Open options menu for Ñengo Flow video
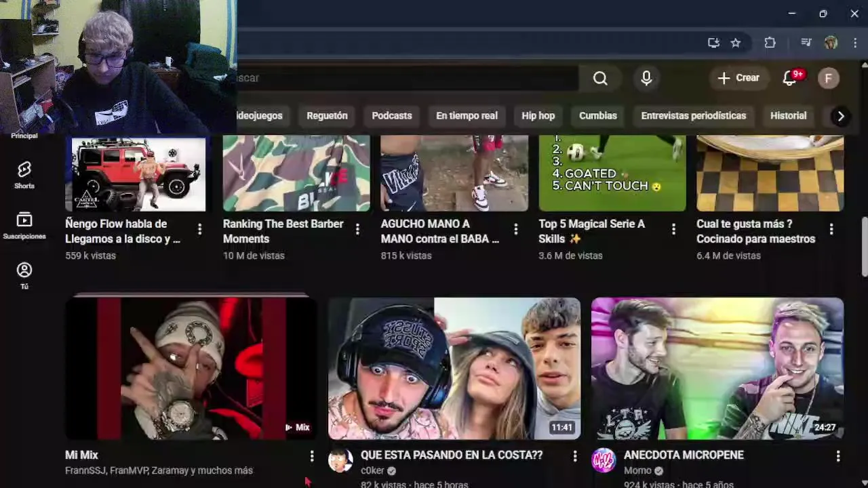The width and height of the screenshot is (868, 488). (199, 230)
